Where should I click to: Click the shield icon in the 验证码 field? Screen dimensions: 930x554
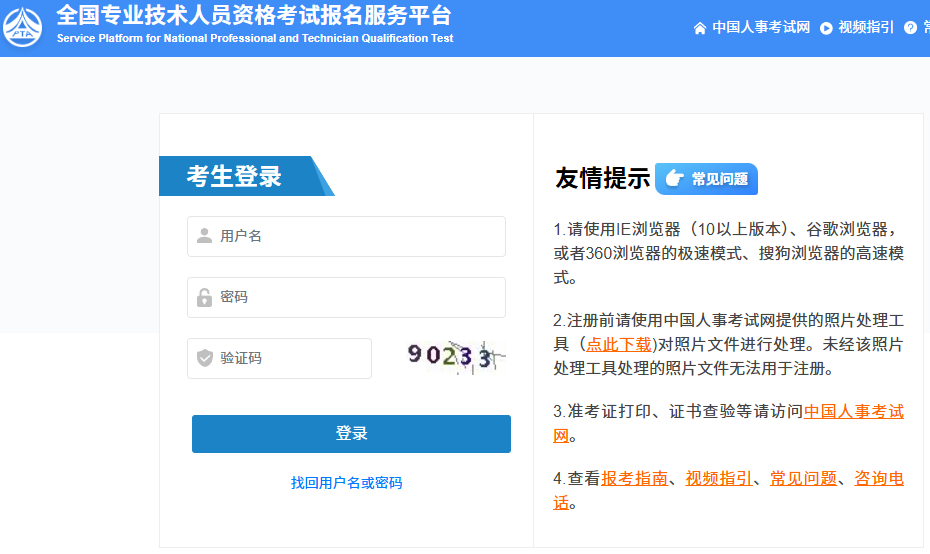coord(205,358)
